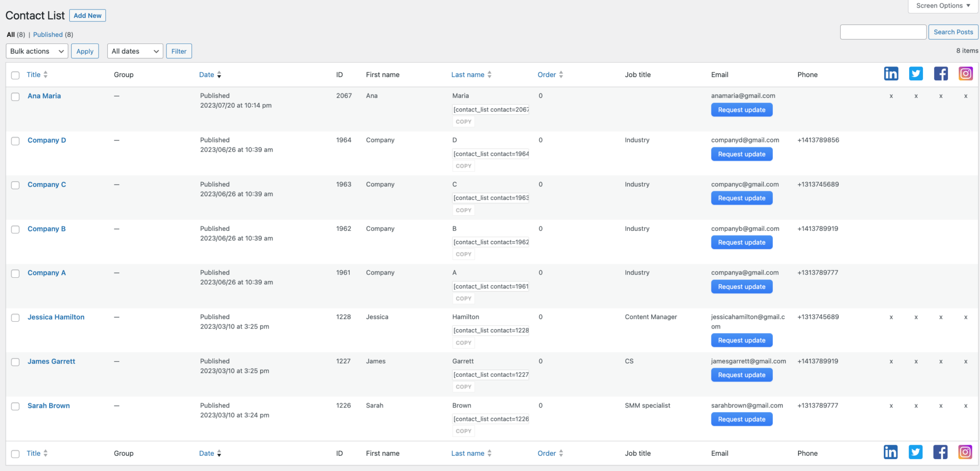The height and width of the screenshot is (471, 980).
Task: Sort by Title using the header sort arrows
Action: point(45,75)
